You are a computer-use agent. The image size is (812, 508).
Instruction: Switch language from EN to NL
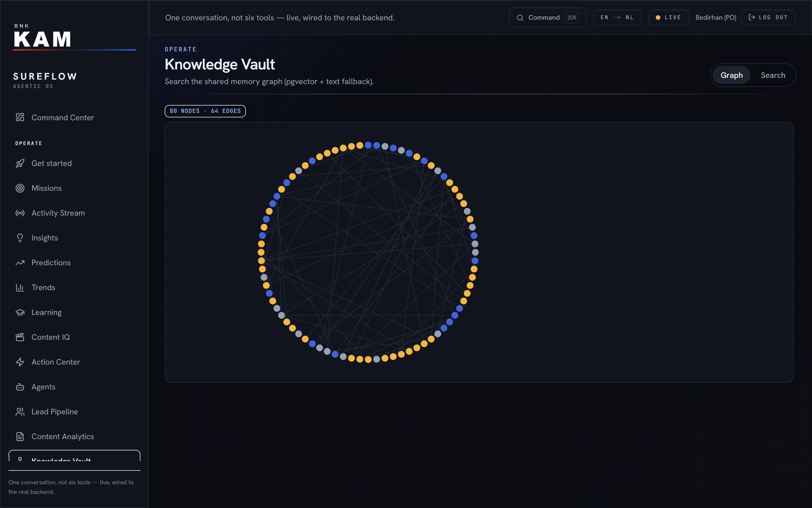(617, 17)
